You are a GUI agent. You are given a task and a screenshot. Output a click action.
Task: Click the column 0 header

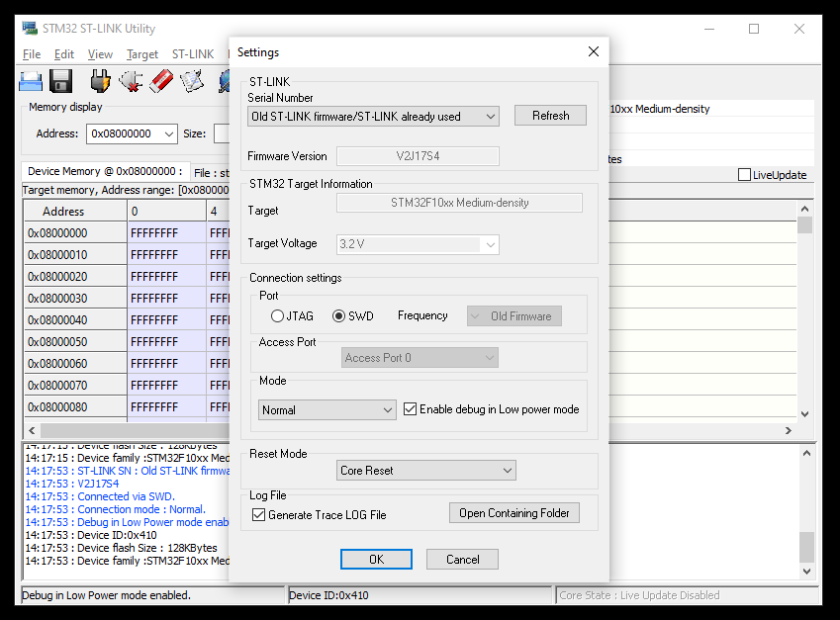(x=166, y=211)
